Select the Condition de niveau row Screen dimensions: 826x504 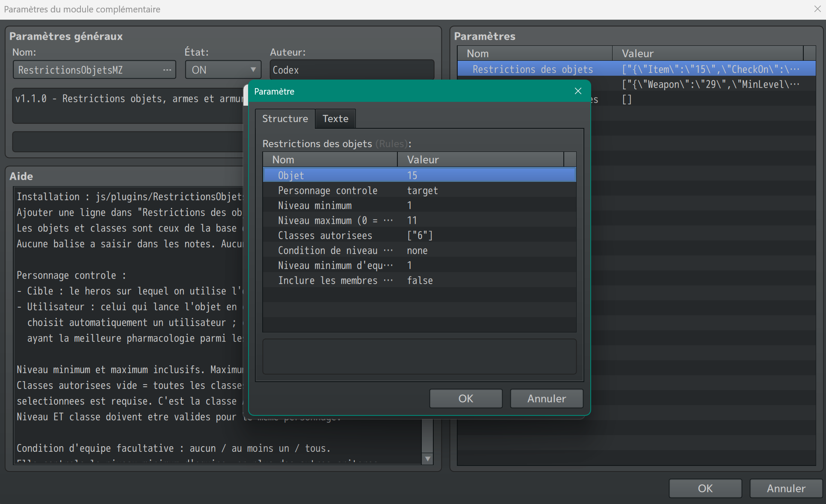pyautogui.click(x=419, y=250)
